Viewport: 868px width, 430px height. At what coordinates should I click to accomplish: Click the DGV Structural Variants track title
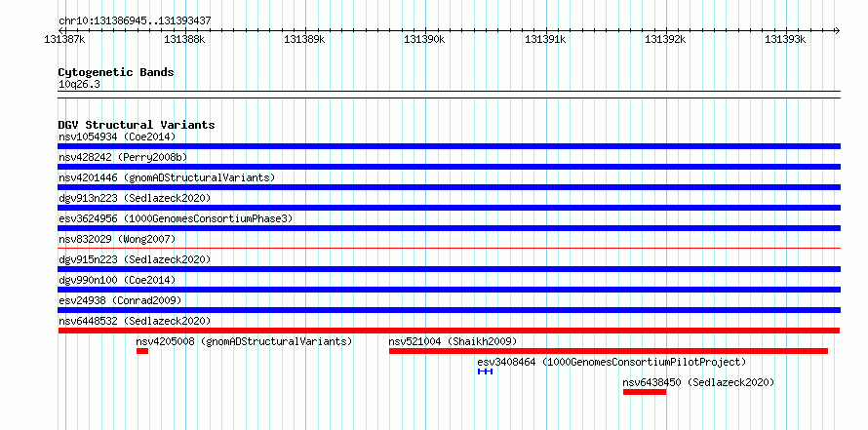click(x=137, y=125)
